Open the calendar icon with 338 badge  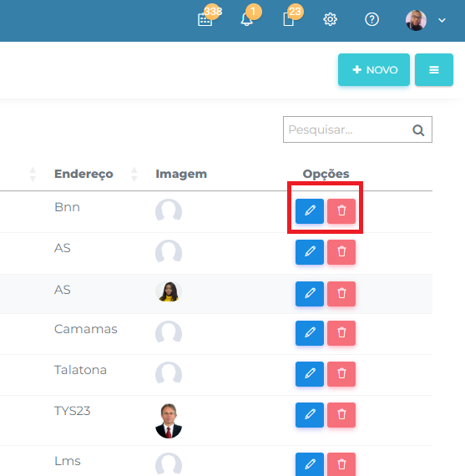click(205, 20)
